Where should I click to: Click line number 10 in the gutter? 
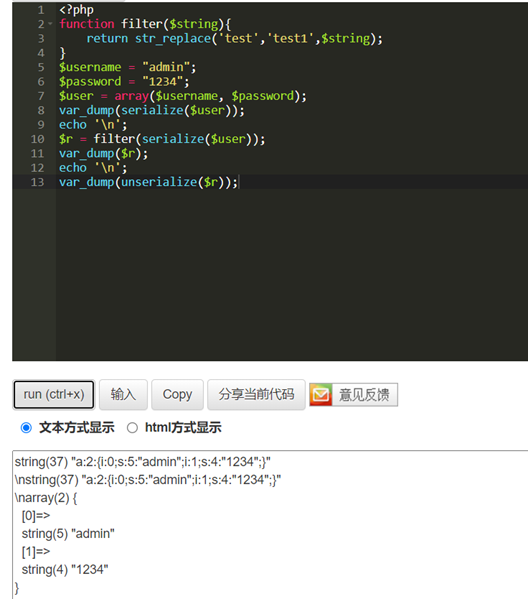coord(37,139)
